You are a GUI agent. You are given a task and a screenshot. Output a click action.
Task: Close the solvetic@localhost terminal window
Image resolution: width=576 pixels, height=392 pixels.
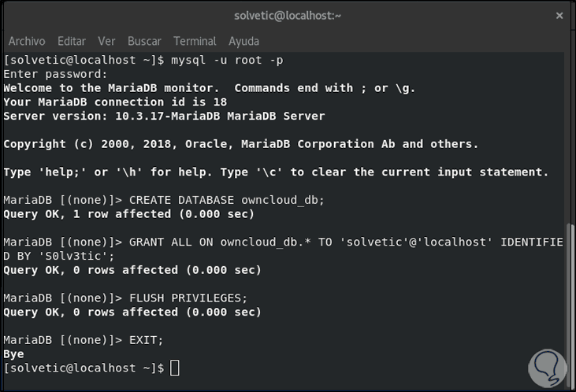pos(560,15)
